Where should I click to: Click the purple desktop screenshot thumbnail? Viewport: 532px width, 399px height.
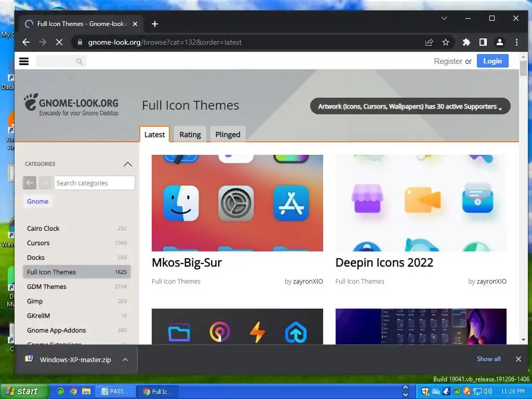click(x=421, y=326)
